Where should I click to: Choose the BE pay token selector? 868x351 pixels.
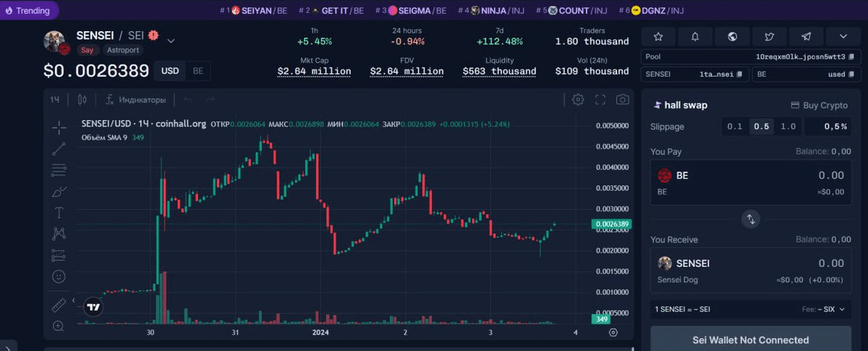[673, 175]
